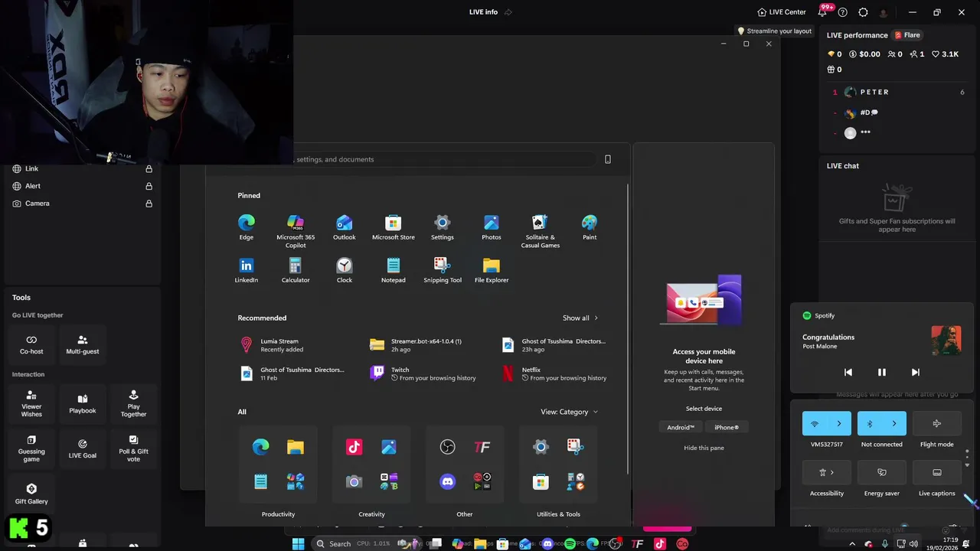Launch Outlook from pinned apps
This screenshot has height=551, width=980.
345,227
